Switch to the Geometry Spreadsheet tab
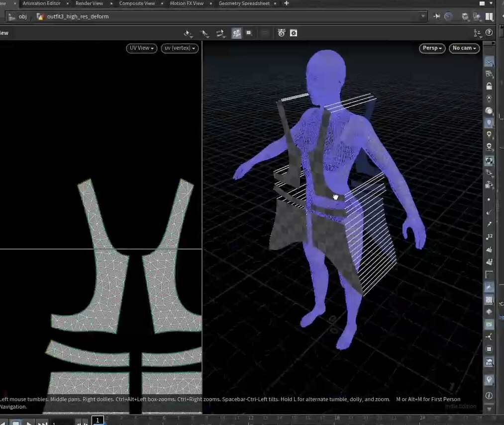The image size is (504, 425). point(244,3)
